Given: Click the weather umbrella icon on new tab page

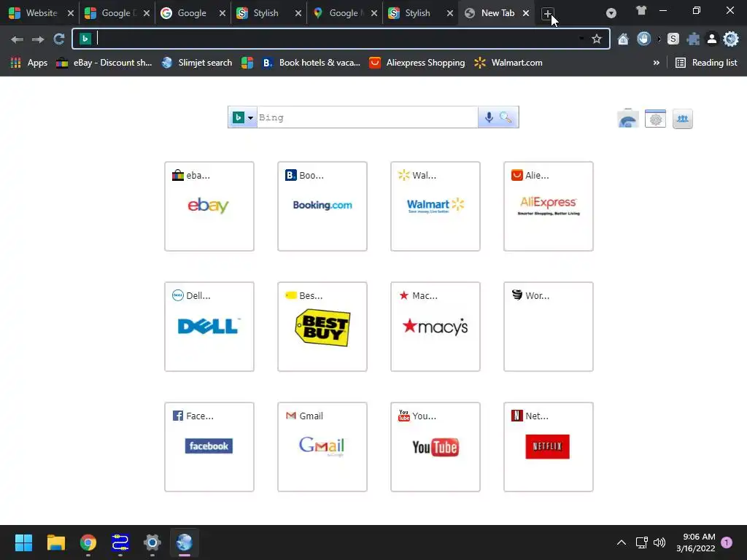Looking at the screenshot, I should [628, 119].
